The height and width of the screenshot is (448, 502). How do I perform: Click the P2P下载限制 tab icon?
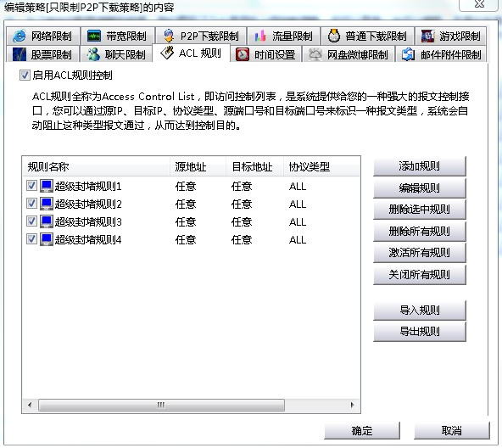click(169, 36)
